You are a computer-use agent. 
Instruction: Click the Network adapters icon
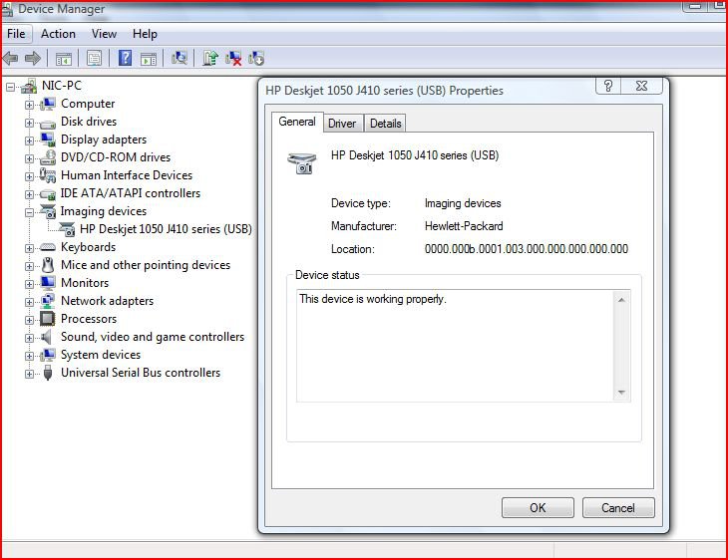point(47,301)
